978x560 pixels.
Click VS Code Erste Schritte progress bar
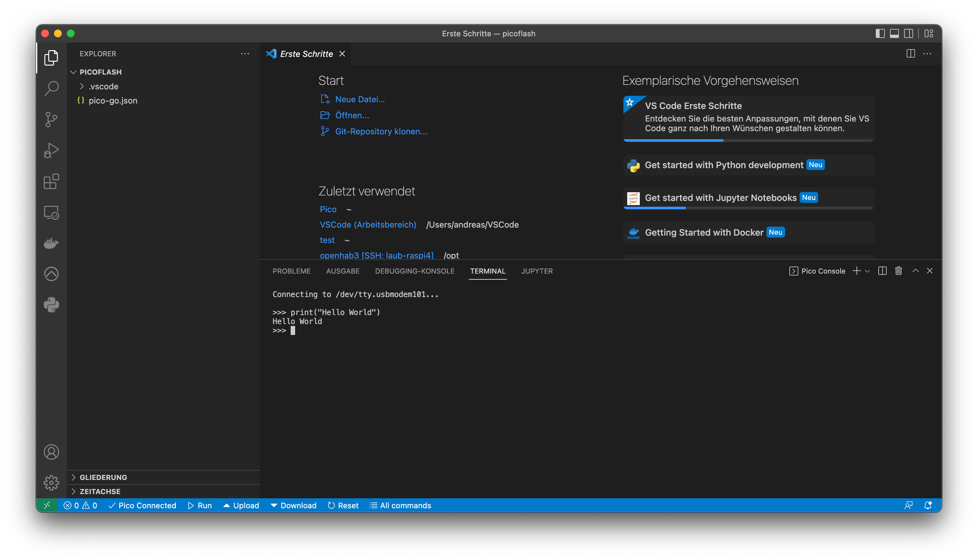point(747,140)
